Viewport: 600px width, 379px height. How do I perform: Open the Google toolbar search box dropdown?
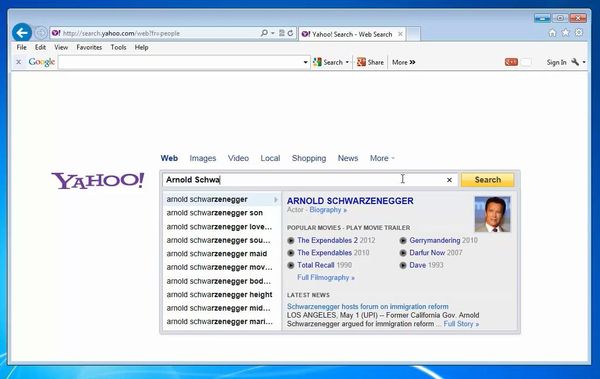[305, 62]
